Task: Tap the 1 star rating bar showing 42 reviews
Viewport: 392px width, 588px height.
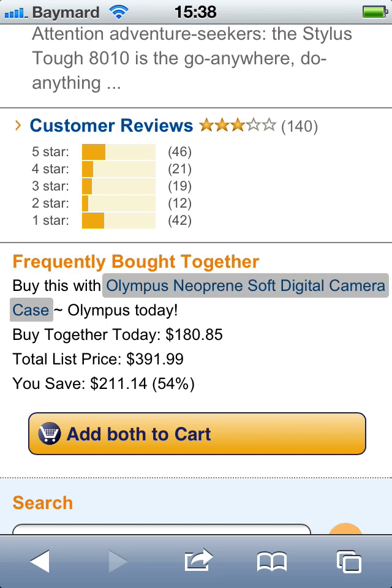Action: 118,220
